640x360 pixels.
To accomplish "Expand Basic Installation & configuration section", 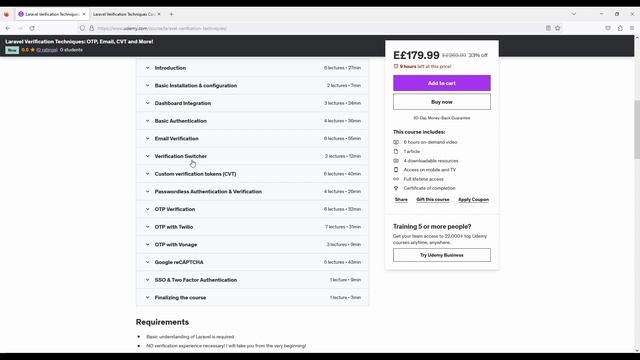I will tap(252, 85).
